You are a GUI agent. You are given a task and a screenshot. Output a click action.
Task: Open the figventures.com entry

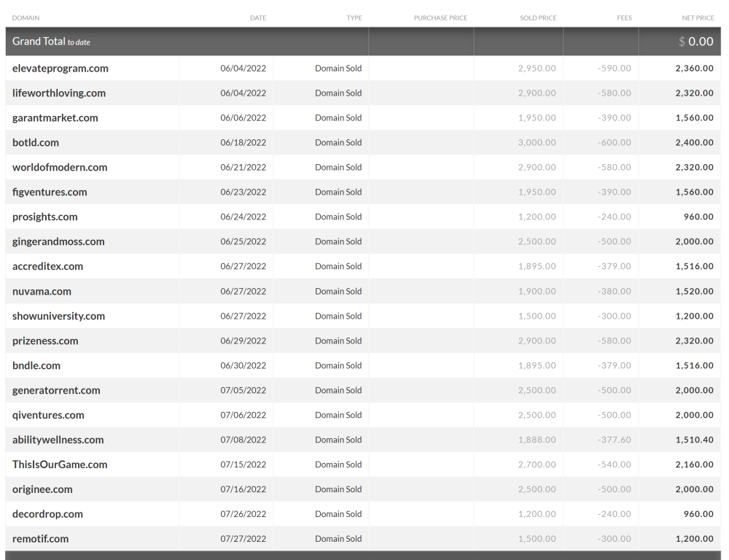[50, 192]
